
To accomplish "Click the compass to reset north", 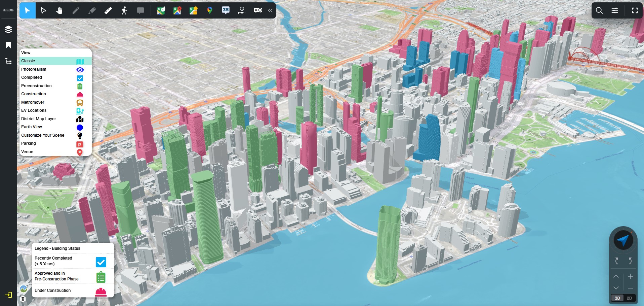I will (x=623, y=240).
